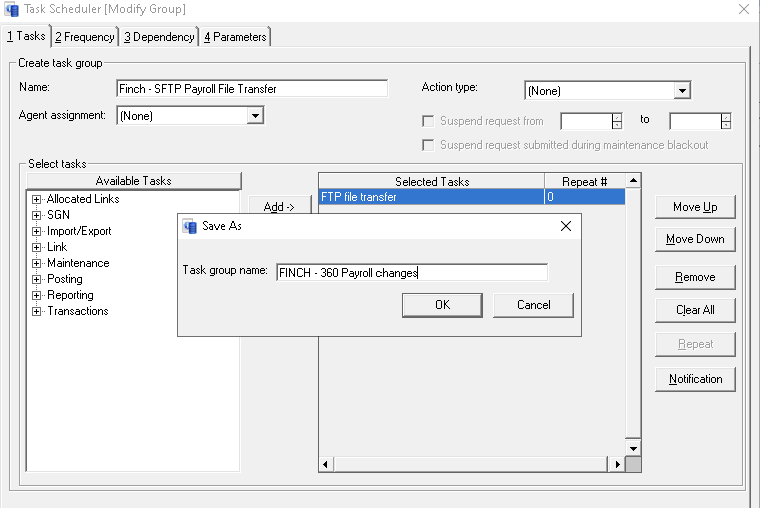Click the Clear All button

tap(695, 310)
